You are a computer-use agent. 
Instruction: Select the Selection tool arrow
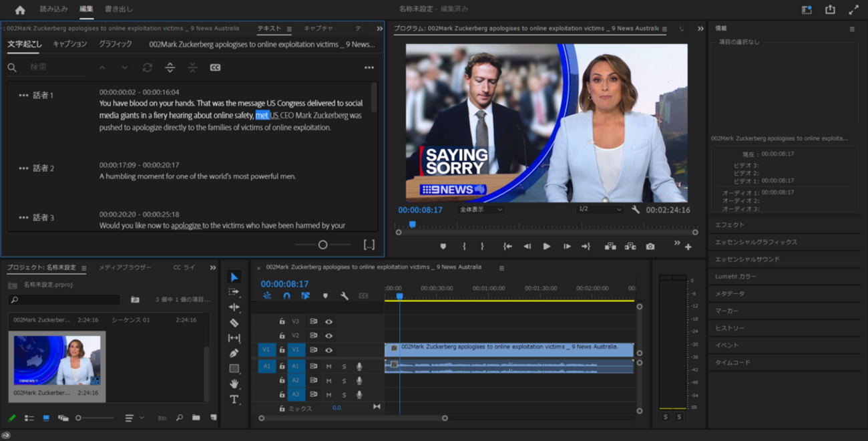point(234,277)
